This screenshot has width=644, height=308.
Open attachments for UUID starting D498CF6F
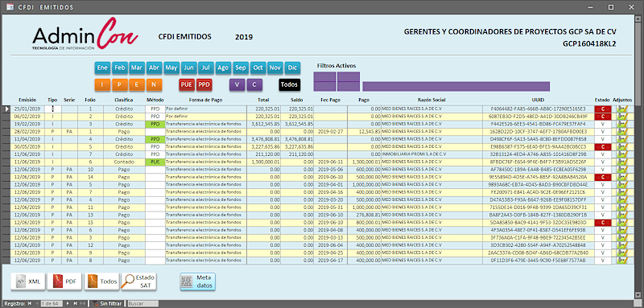[623, 139]
